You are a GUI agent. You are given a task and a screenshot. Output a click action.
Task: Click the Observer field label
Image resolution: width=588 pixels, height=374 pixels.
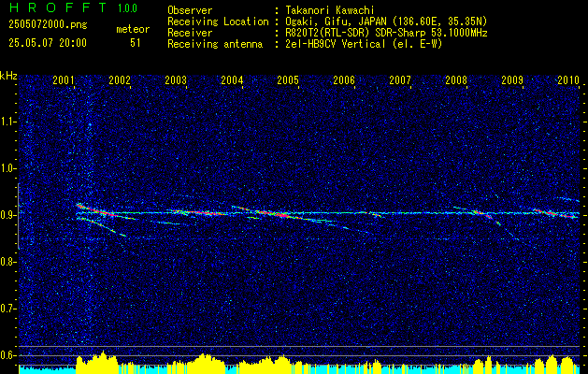point(190,10)
